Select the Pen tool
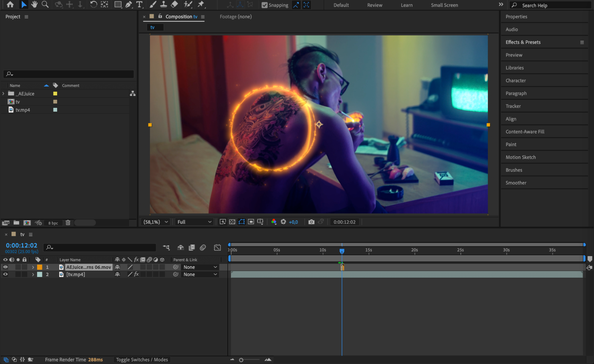The image size is (594, 364). pos(128,4)
